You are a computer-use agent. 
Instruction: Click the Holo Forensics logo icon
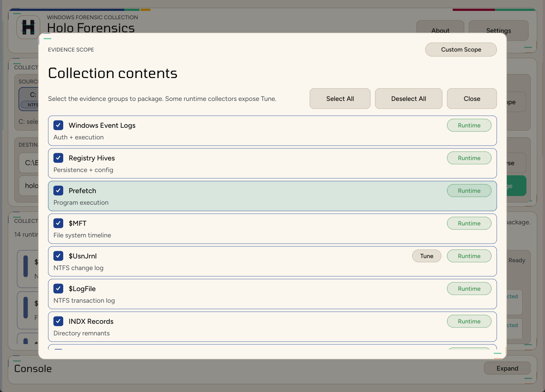[28, 27]
